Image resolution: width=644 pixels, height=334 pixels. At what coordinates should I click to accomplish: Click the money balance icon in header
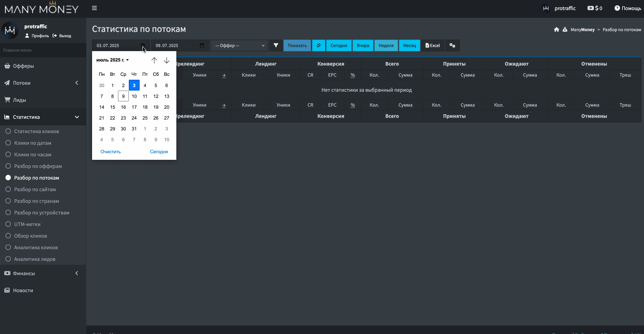point(591,8)
